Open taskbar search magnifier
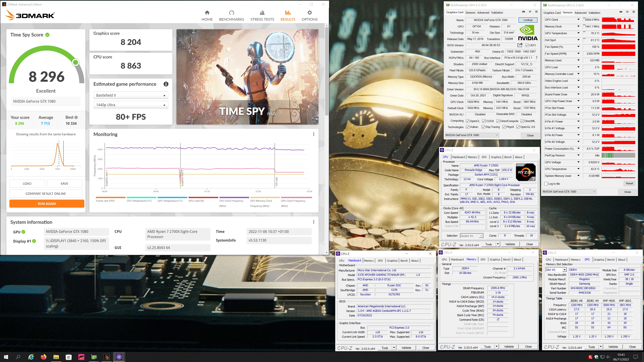The image size is (644, 362). click(x=18, y=357)
